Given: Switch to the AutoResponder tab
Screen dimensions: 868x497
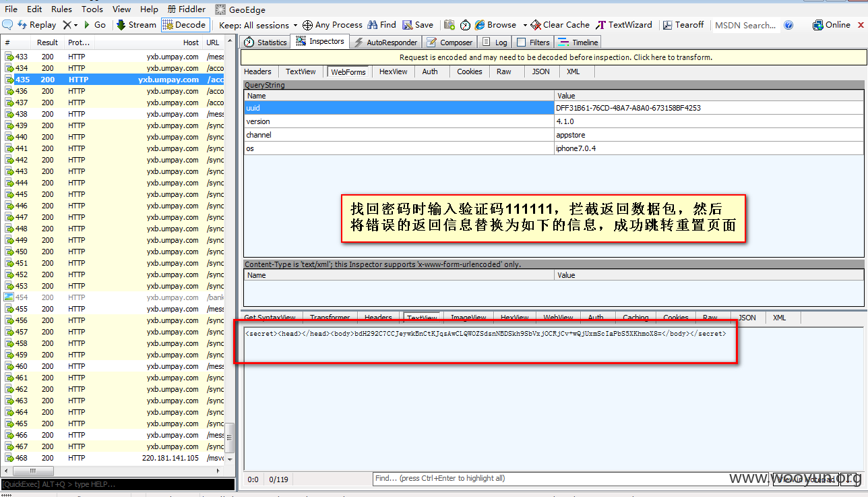Looking at the screenshot, I should pyautogui.click(x=385, y=42).
